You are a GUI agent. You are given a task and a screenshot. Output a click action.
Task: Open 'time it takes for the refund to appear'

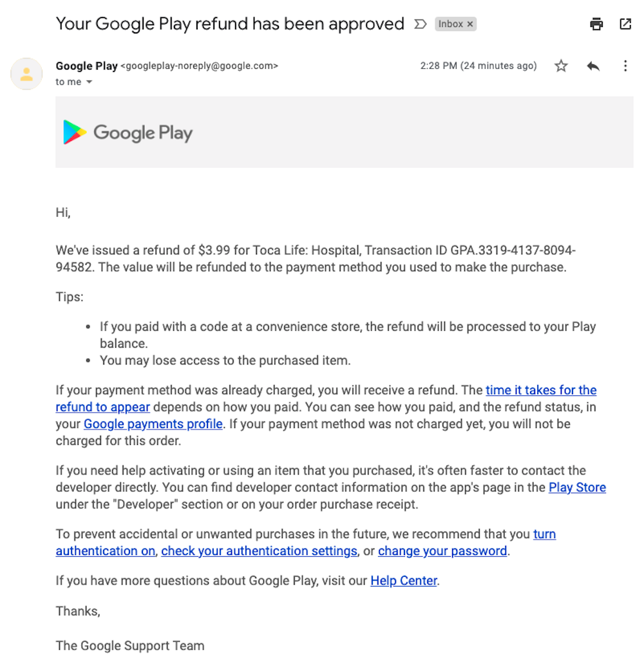541,390
